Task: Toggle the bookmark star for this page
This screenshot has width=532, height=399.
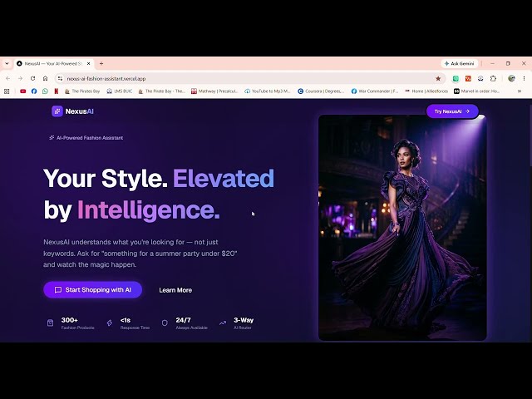Action: click(x=438, y=78)
